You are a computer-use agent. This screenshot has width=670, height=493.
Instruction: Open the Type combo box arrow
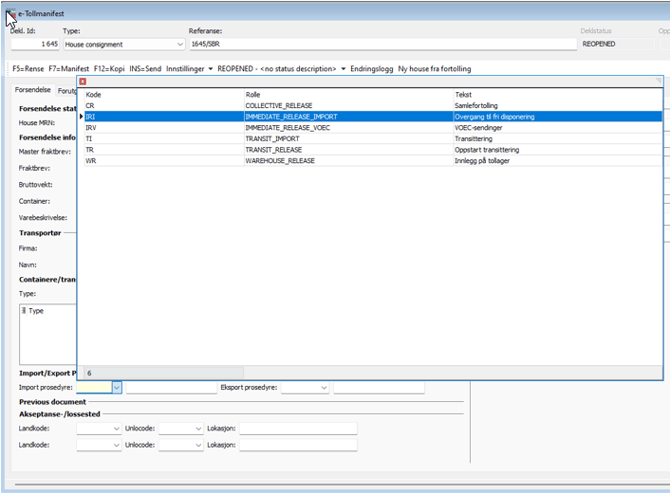(180, 44)
